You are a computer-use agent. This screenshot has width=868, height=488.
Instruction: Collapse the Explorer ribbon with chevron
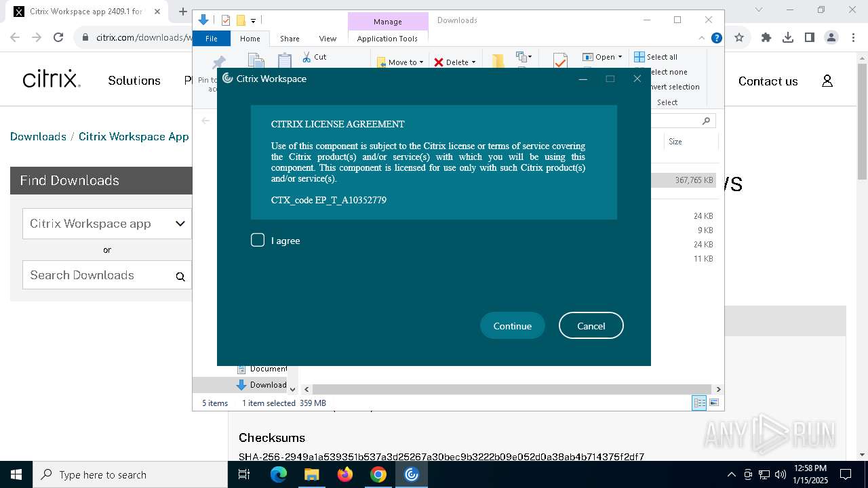click(702, 39)
